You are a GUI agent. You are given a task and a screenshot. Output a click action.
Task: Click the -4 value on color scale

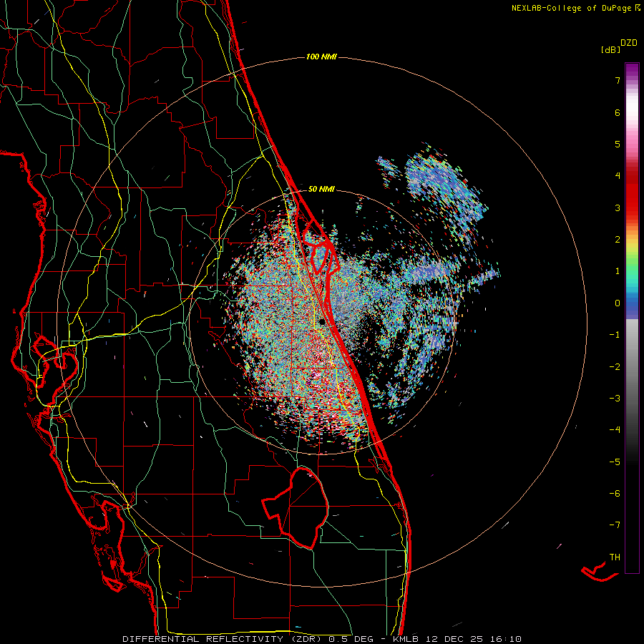point(615,429)
